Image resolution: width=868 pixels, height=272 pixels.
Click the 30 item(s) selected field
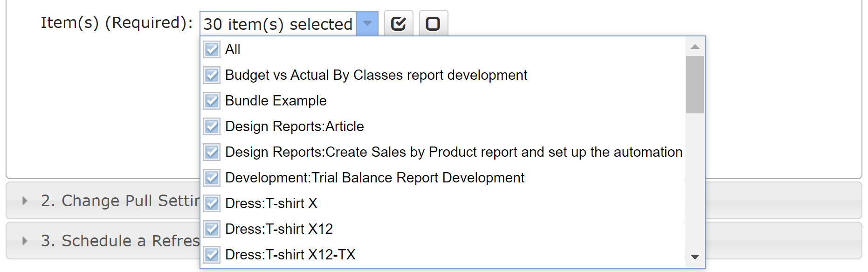point(278,24)
